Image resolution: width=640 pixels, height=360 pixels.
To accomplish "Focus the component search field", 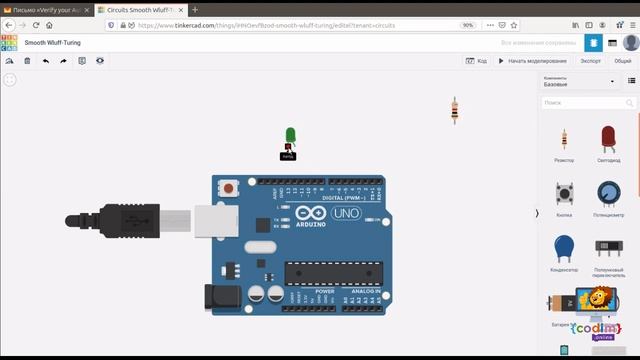I will pos(588,103).
